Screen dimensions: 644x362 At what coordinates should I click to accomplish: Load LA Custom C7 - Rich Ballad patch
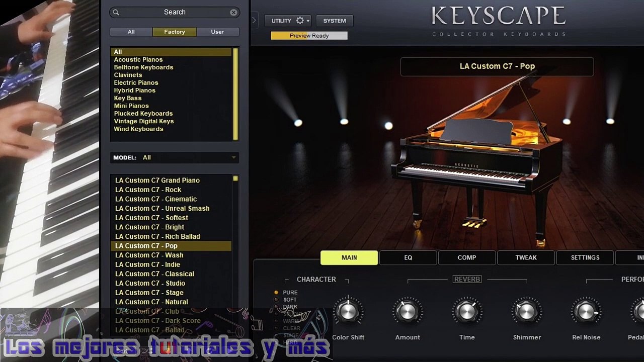tap(171, 236)
